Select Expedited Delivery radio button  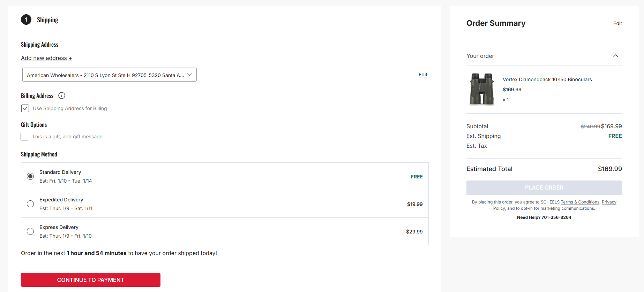point(30,204)
